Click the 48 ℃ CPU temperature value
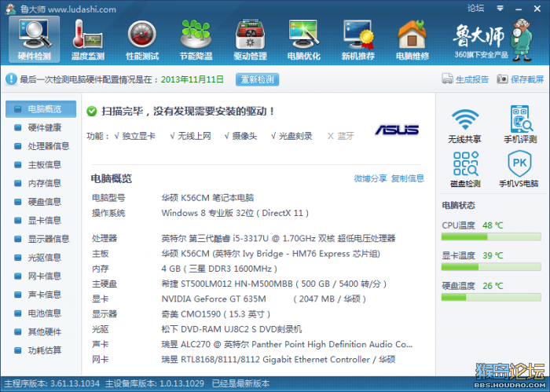The width and height of the screenshot is (550, 392). 493,225
